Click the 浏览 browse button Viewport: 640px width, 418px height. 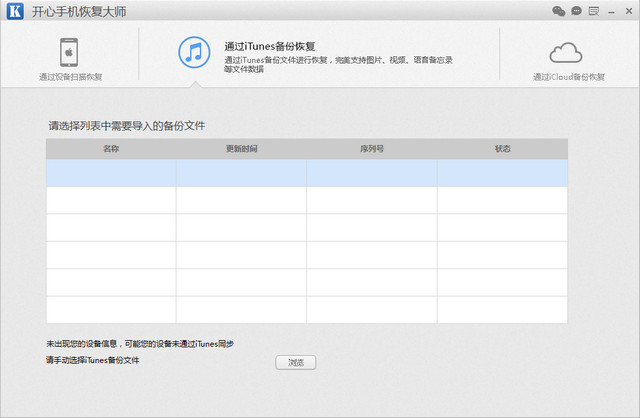click(296, 362)
